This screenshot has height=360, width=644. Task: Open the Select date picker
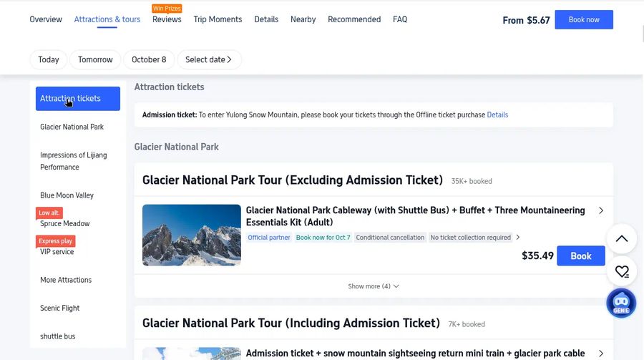tap(209, 59)
